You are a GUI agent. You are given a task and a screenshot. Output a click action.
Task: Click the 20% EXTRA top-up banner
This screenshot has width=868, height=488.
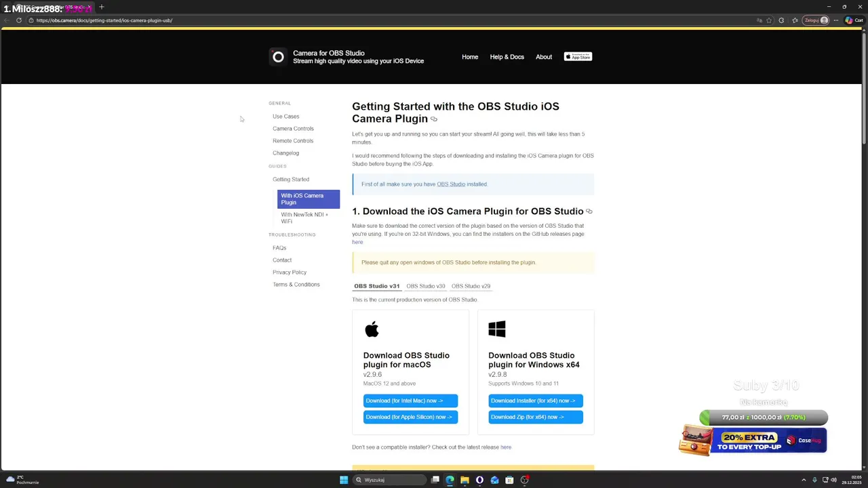tap(753, 441)
